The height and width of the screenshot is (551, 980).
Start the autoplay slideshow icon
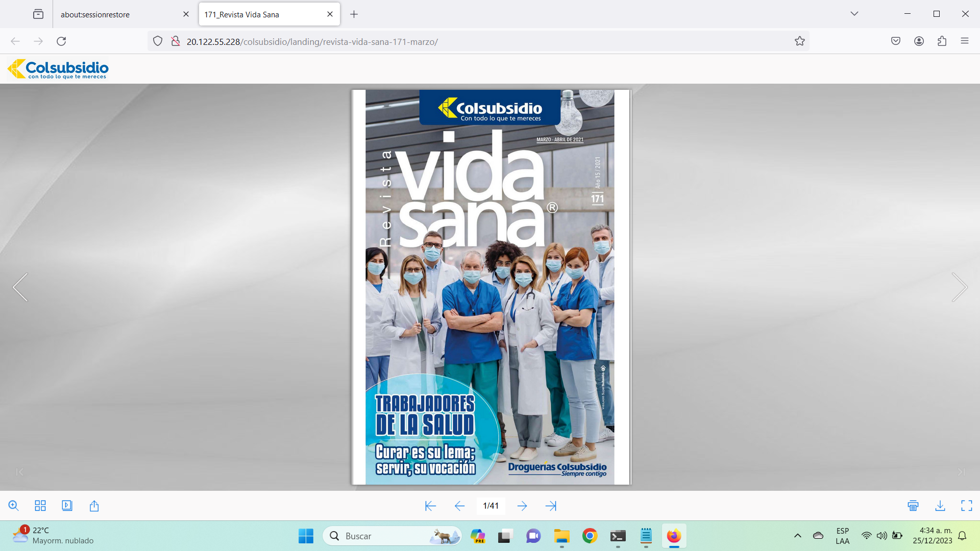[x=67, y=506]
